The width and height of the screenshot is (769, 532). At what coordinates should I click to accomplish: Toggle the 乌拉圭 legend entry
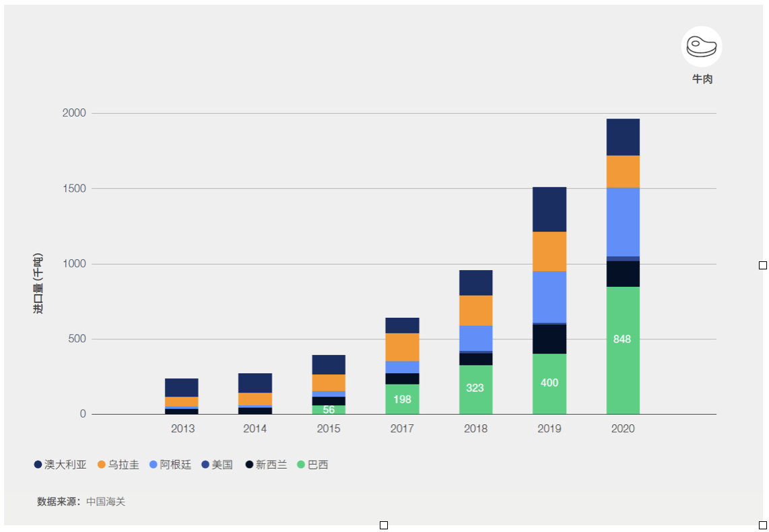[119, 465]
